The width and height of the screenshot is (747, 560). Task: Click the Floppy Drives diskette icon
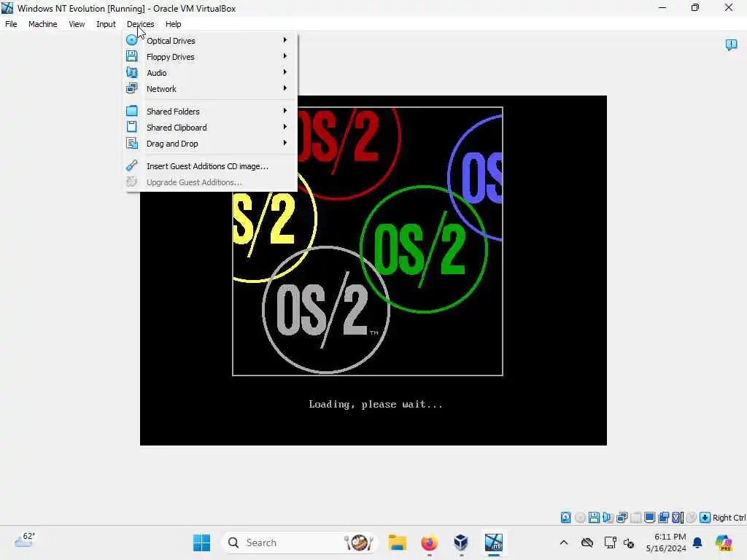tap(131, 56)
